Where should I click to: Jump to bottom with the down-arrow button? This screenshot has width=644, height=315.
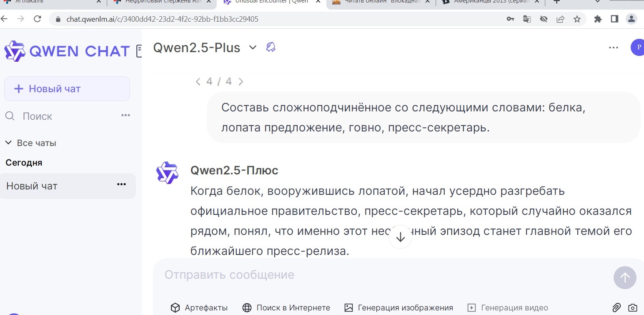coord(400,237)
